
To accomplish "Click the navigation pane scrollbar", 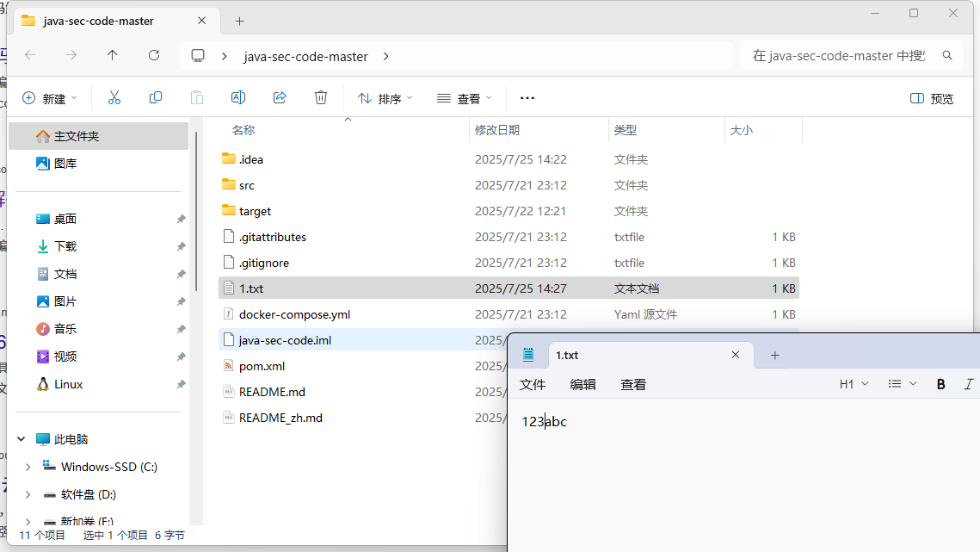I will (x=196, y=212).
